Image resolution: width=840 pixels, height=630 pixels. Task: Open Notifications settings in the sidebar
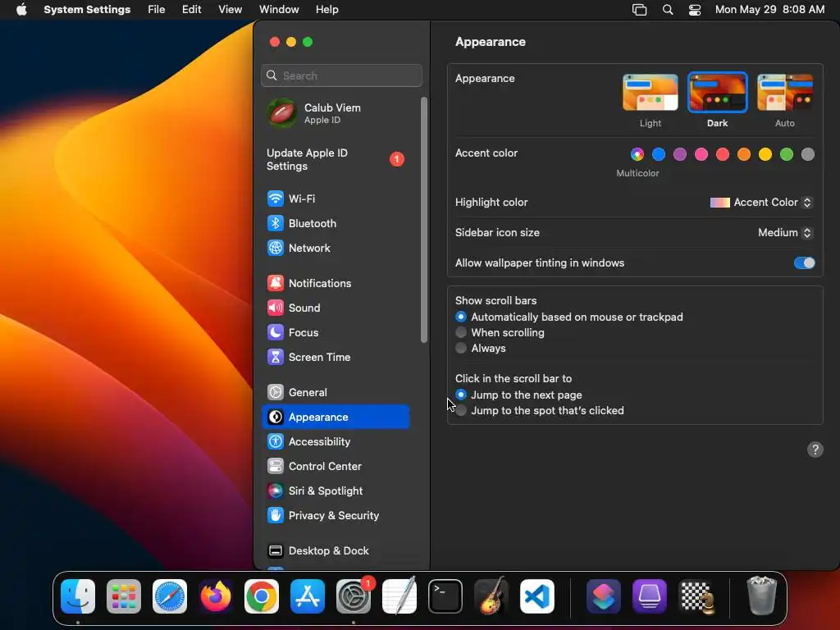pyautogui.click(x=336, y=283)
